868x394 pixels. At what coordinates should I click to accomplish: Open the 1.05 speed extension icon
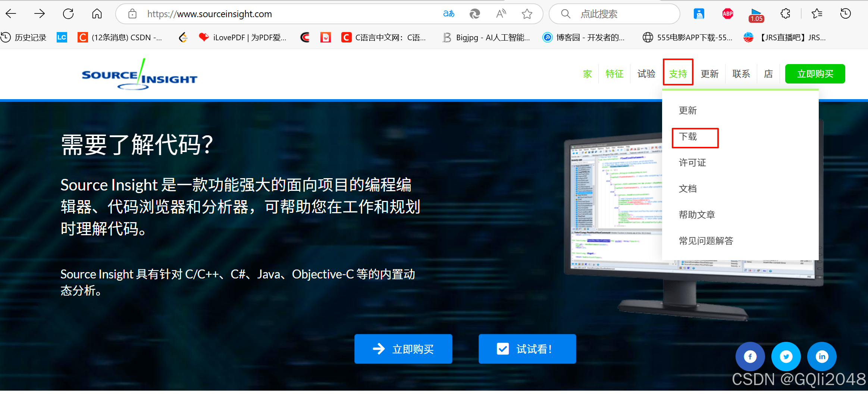point(756,15)
